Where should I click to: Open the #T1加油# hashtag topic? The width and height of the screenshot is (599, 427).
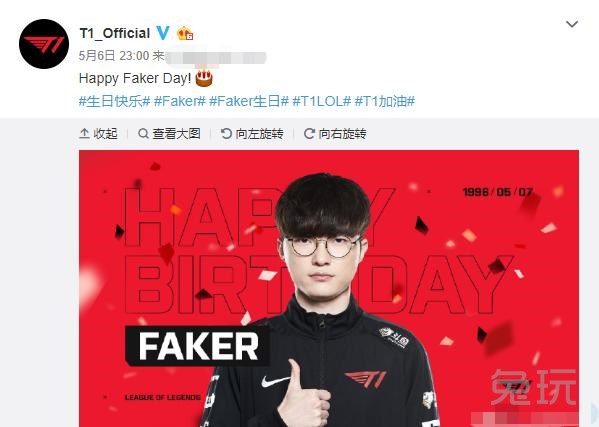(x=385, y=101)
